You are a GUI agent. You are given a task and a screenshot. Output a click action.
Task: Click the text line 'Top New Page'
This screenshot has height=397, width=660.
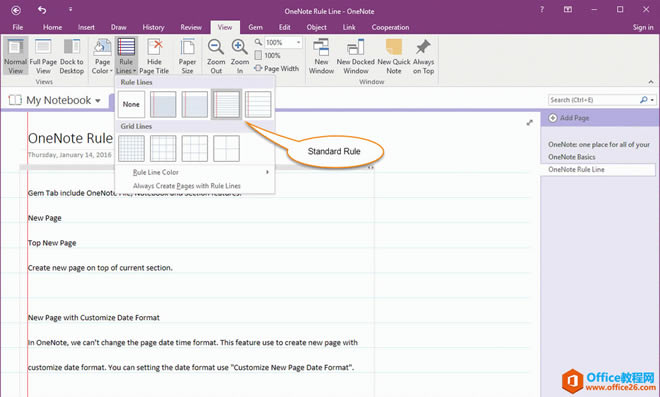pos(52,243)
